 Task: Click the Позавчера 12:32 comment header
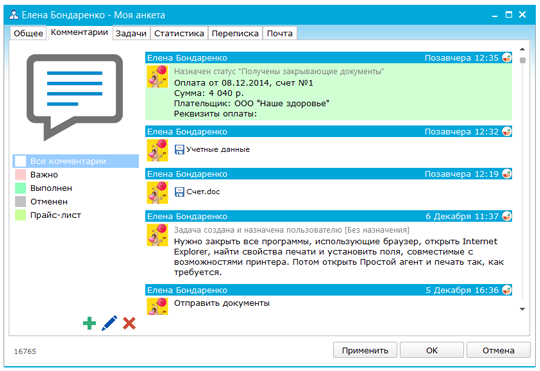(329, 131)
